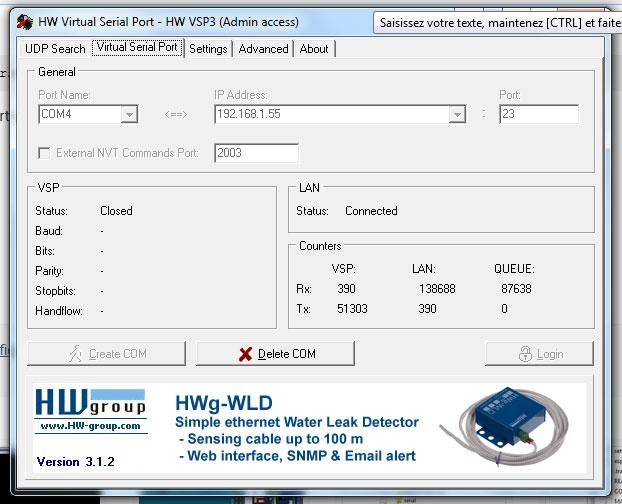Image resolution: width=622 pixels, height=504 pixels.
Task: Click the red X icon on Delete COM
Action: [246, 354]
